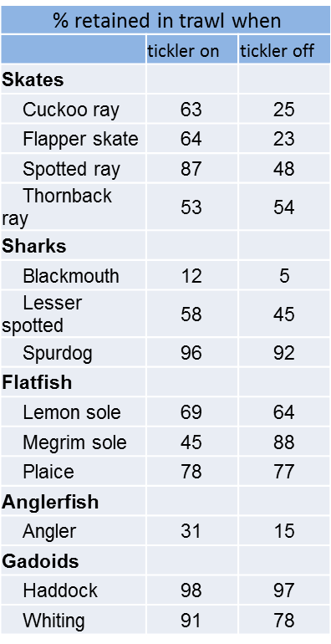This screenshot has height=644, width=331.
Task: Select the Haddock row label
Action: coord(60,590)
